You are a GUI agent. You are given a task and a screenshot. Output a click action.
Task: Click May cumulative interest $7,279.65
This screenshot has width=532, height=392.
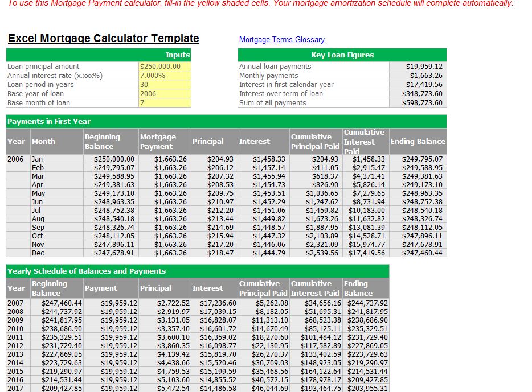[x=366, y=193]
